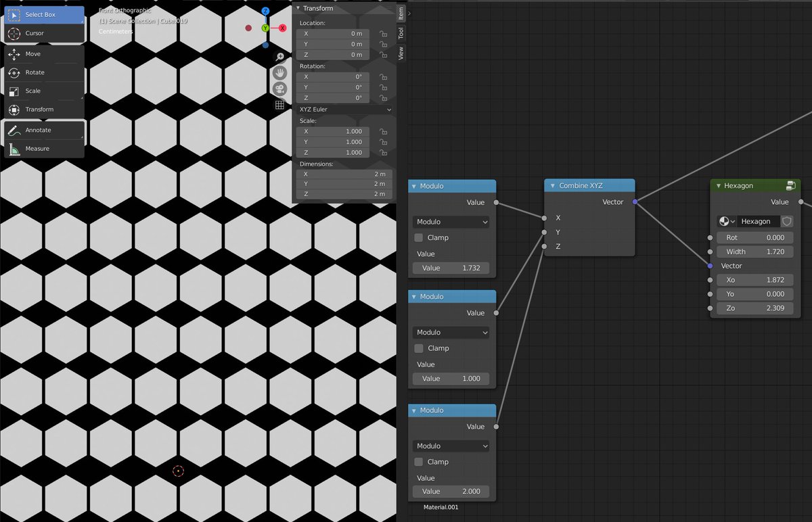Screen dimensions: 812x522
Task: Switch to the Tool sidebar tab
Action: pos(401,33)
